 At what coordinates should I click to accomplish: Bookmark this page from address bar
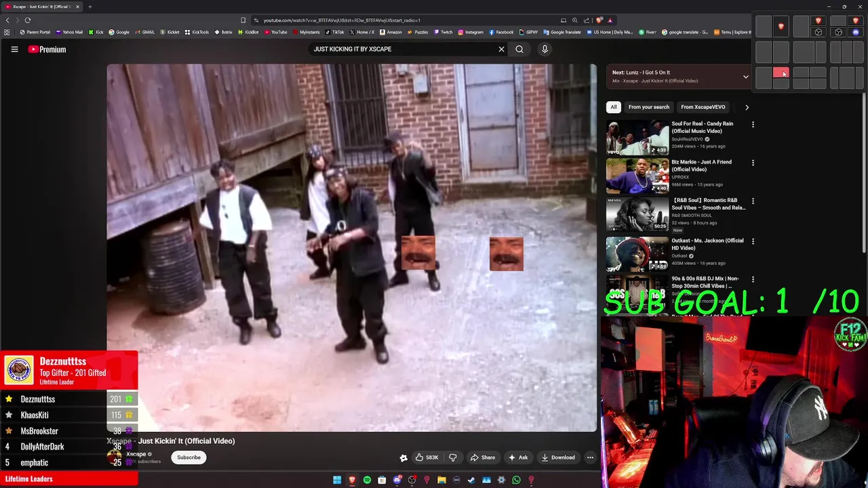(x=243, y=20)
